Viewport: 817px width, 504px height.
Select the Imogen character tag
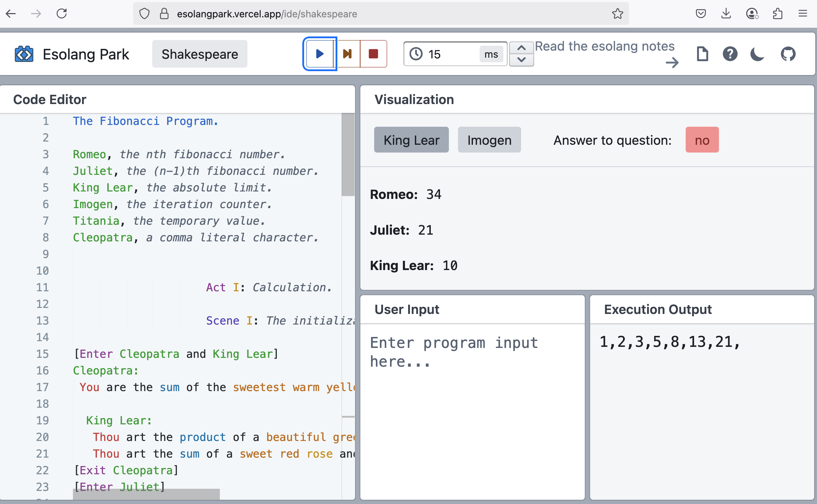[x=489, y=140]
